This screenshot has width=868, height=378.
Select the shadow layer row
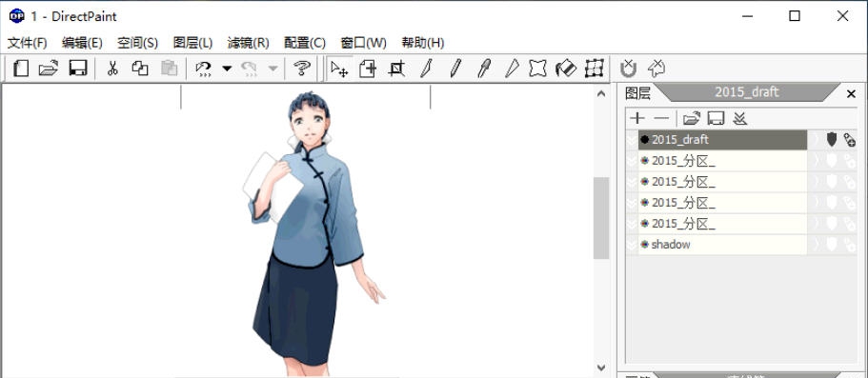(x=723, y=245)
